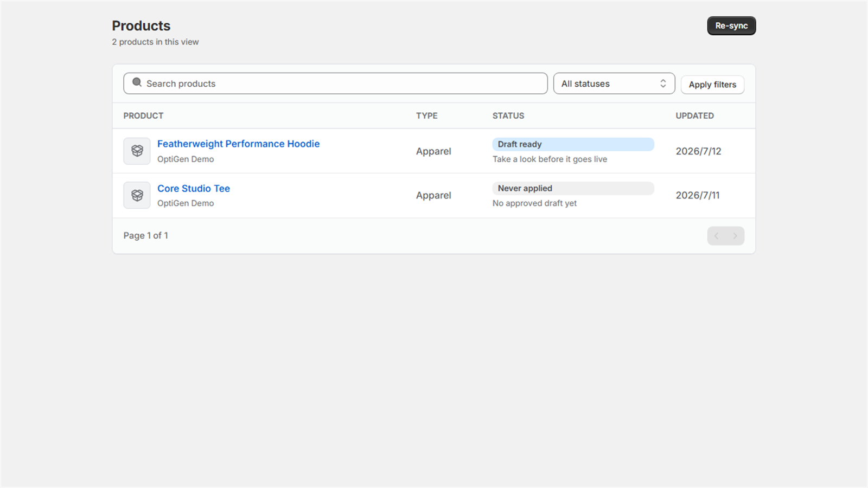Click the Featherweight Hoodie product thumbnail icon
Screen dimensions: 868x488
(x=137, y=151)
